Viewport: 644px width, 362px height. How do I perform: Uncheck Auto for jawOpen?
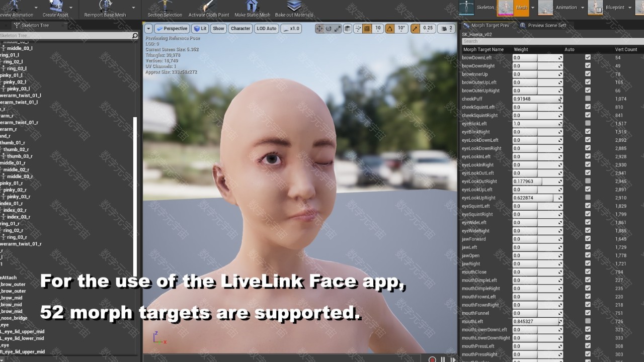click(588, 255)
